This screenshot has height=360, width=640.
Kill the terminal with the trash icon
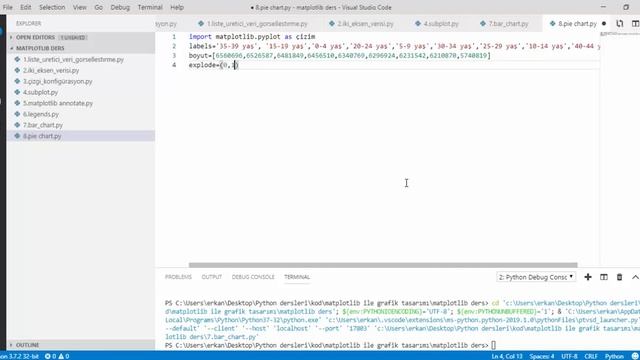point(619,277)
